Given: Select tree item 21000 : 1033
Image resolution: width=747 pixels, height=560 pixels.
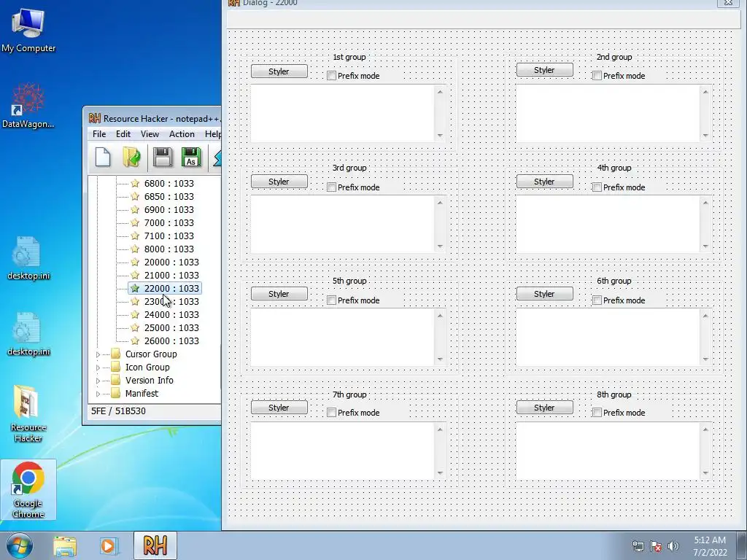Looking at the screenshot, I should (171, 275).
